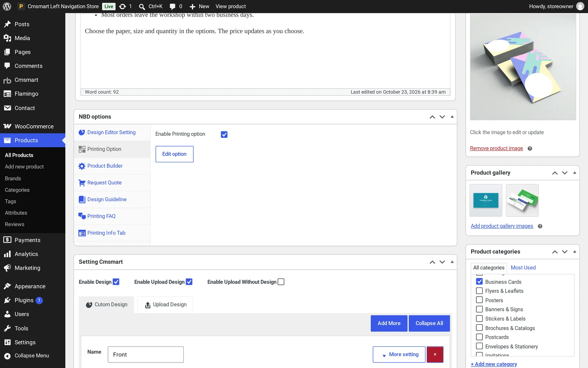Uncheck Enable Printing option checkbox
This screenshot has width=588, height=368.
click(x=224, y=135)
